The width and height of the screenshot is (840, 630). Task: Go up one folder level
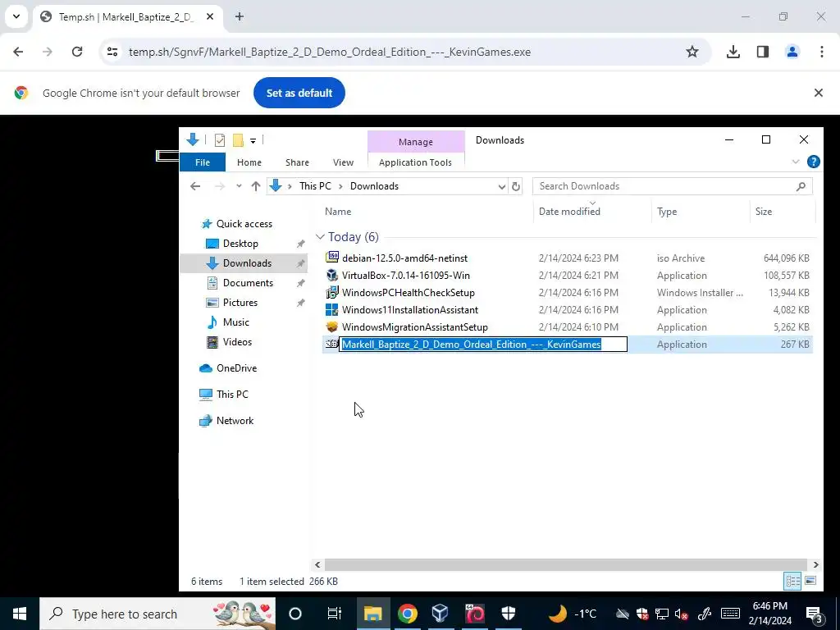[x=256, y=186]
